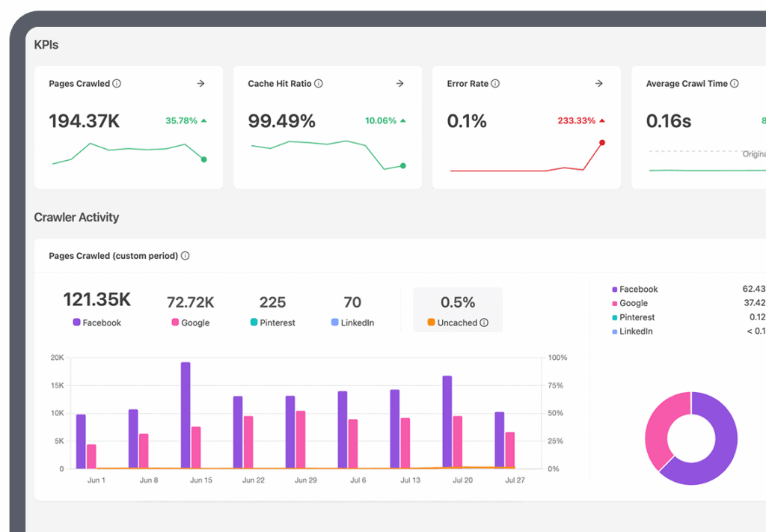Toggle Google series in chart legend
This screenshot has height=532, width=766.
point(190,323)
